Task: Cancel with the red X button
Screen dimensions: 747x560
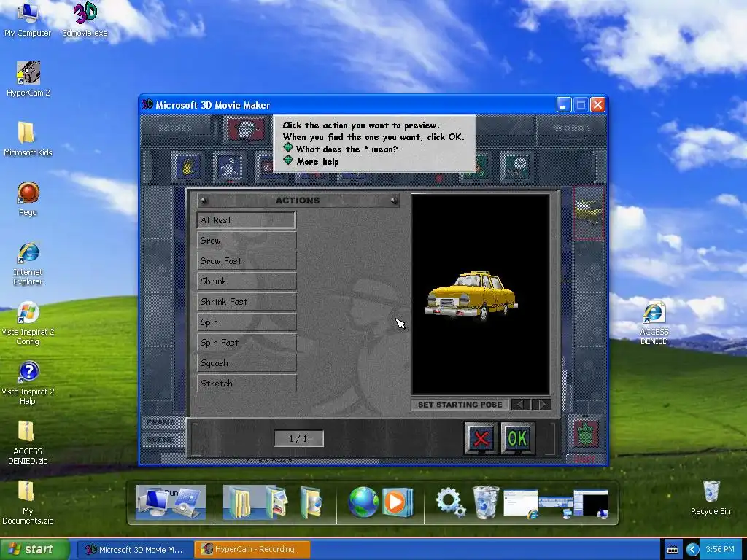Action: click(x=481, y=438)
